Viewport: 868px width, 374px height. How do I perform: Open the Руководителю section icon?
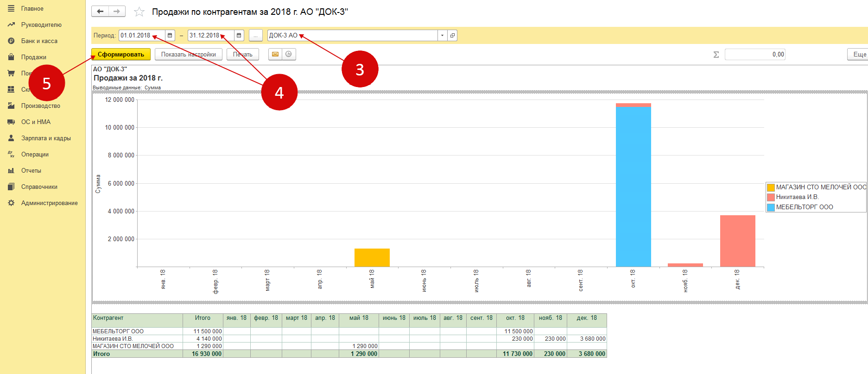(11, 25)
